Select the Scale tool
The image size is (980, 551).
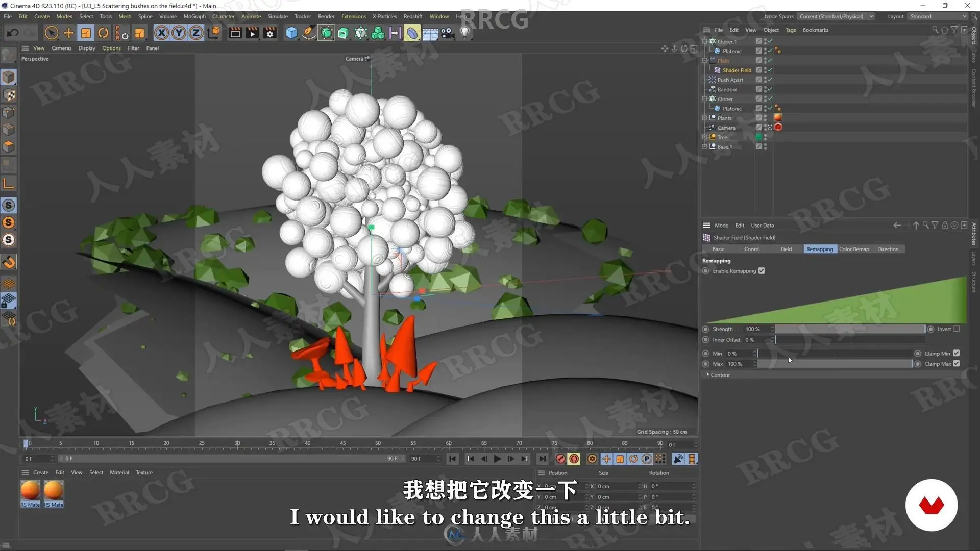click(86, 33)
